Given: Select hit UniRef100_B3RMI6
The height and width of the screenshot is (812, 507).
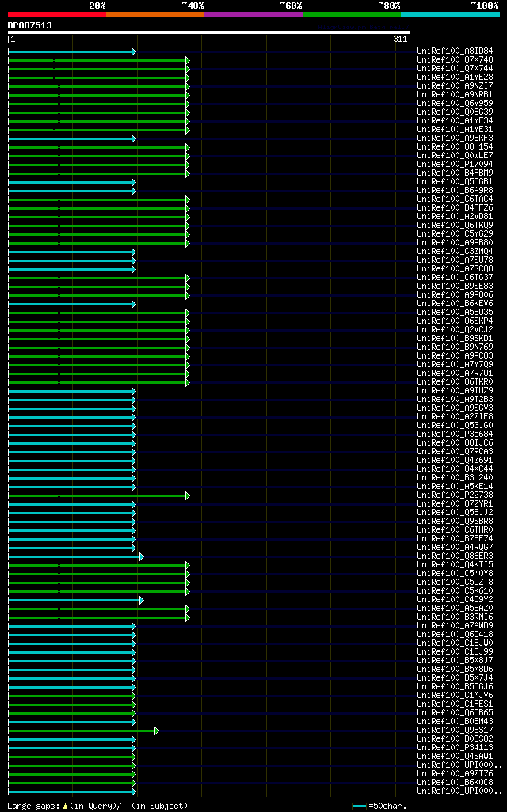Looking at the screenshot, I should point(455,617).
